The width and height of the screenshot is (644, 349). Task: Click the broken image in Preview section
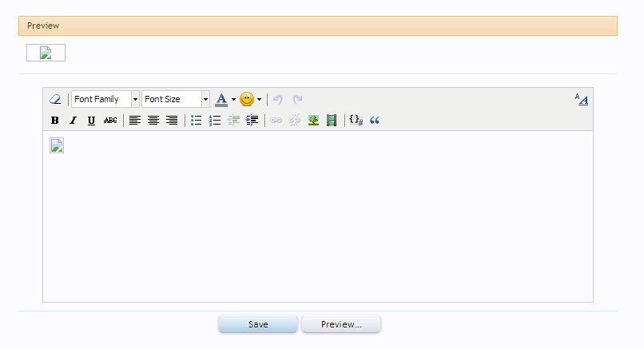(x=46, y=53)
